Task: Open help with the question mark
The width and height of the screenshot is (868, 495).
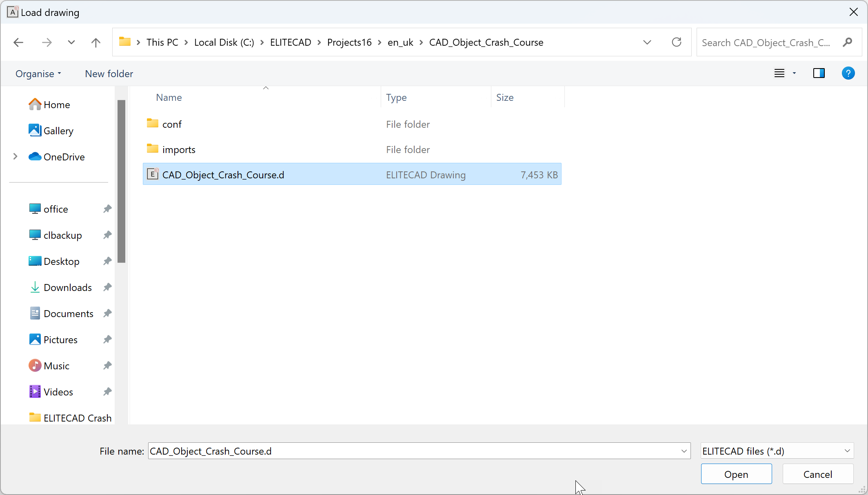Action: pos(848,73)
